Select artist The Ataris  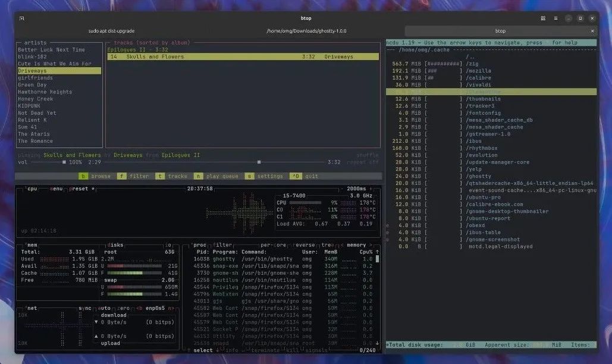tap(33, 134)
